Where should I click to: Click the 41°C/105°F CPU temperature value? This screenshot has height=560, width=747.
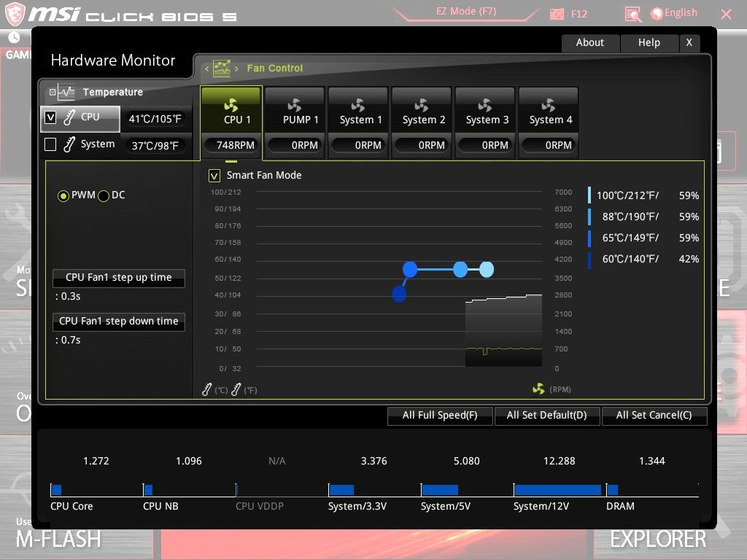tap(155, 119)
